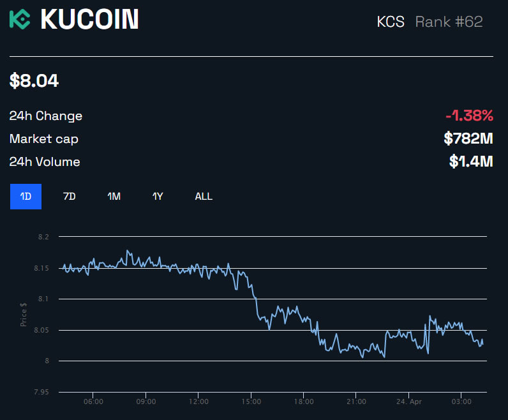Click the KCS ticker symbol
The height and width of the screenshot is (420, 508).
391,22
